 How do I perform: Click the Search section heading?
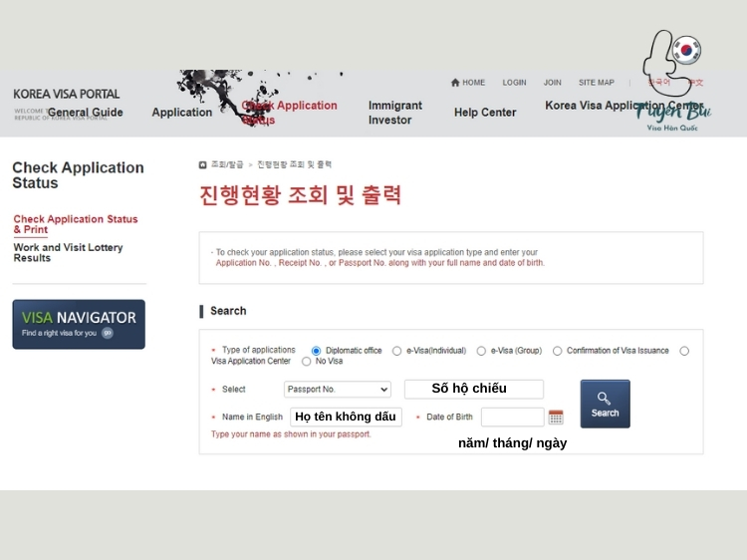228,311
